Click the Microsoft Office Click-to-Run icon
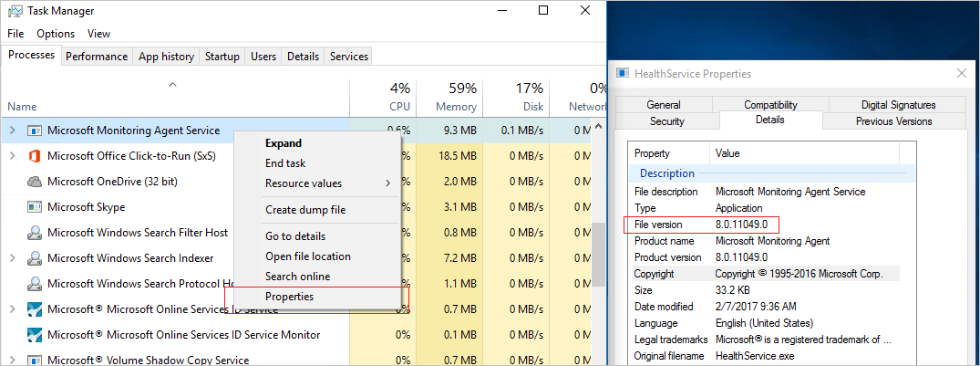This screenshot has width=980, height=366. click(x=35, y=156)
